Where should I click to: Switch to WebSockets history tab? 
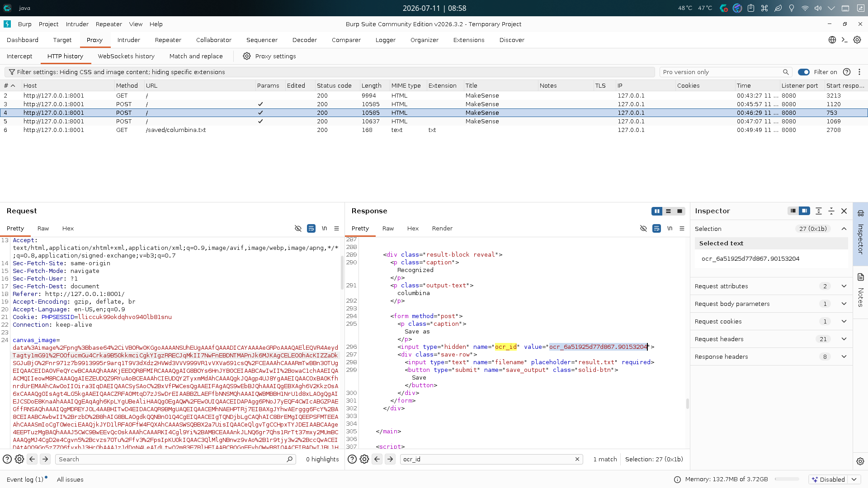pos(126,56)
